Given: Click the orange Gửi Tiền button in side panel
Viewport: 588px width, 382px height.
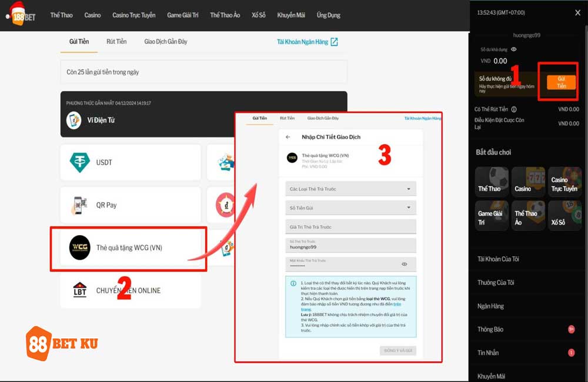Looking at the screenshot, I should point(561,82).
